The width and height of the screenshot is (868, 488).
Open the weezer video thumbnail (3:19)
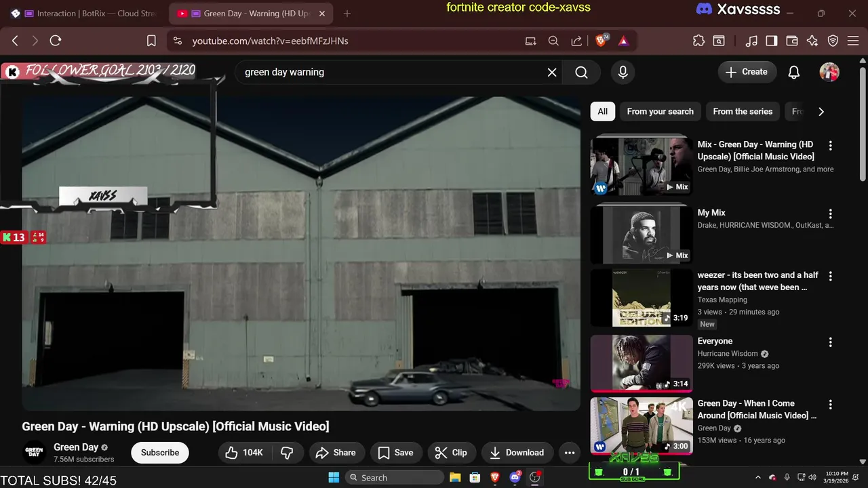point(642,298)
